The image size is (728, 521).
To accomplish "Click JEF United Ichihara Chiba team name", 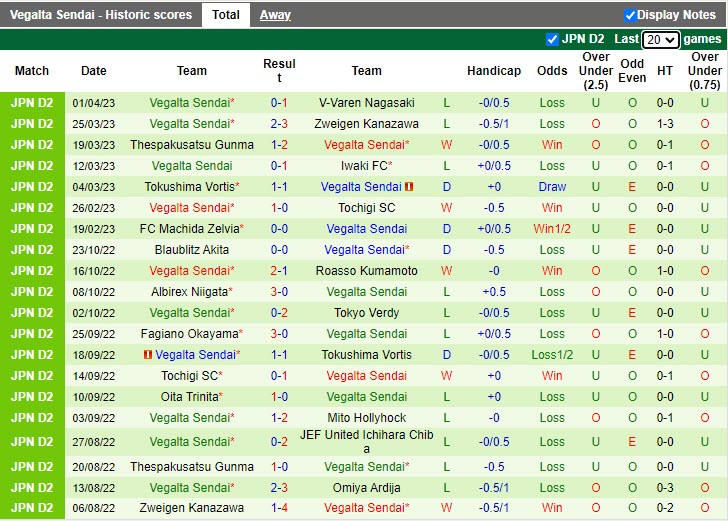I will click(x=366, y=442).
